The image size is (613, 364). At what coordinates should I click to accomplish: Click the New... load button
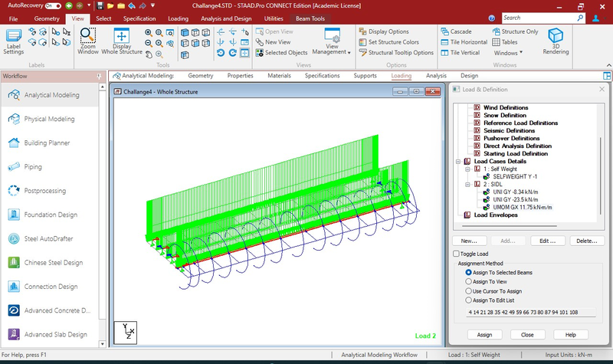click(468, 241)
